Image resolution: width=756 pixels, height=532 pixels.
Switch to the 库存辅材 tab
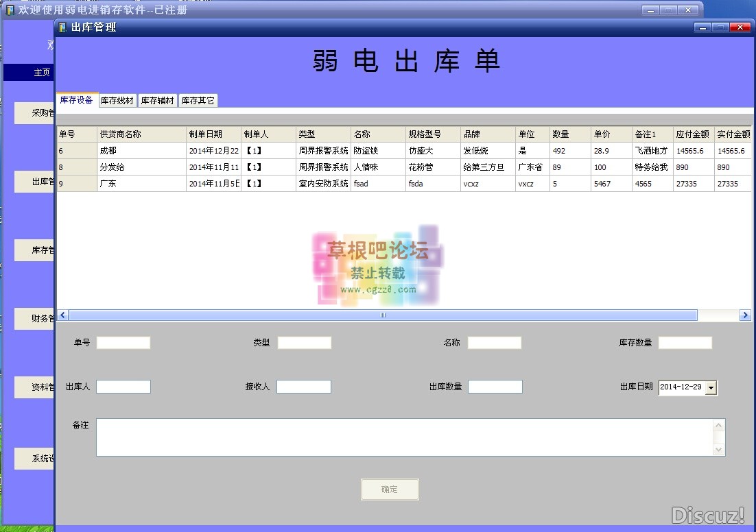click(x=156, y=99)
